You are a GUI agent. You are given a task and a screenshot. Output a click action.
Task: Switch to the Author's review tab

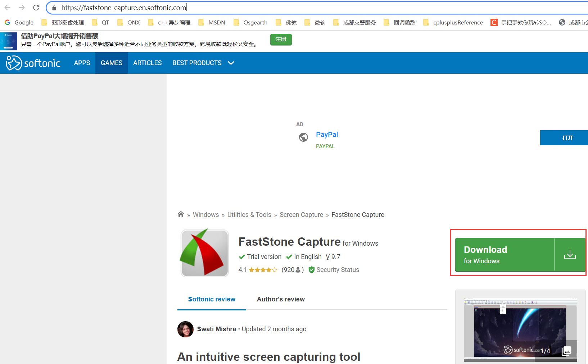coord(281,299)
